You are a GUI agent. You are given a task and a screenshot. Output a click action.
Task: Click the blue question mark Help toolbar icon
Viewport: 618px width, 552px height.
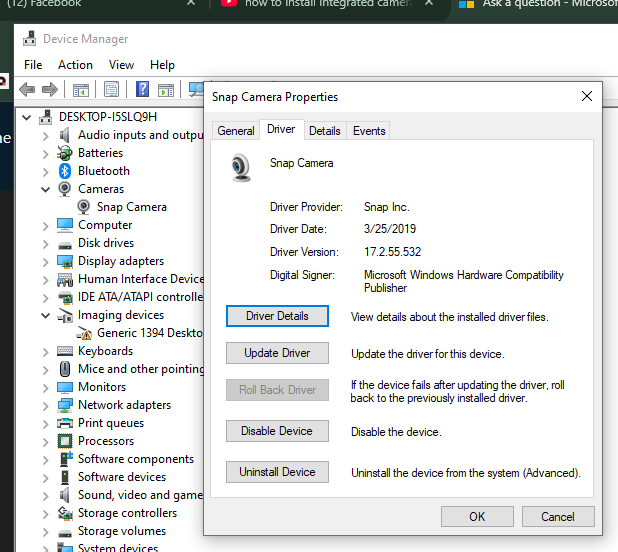[x=142, y=89]
